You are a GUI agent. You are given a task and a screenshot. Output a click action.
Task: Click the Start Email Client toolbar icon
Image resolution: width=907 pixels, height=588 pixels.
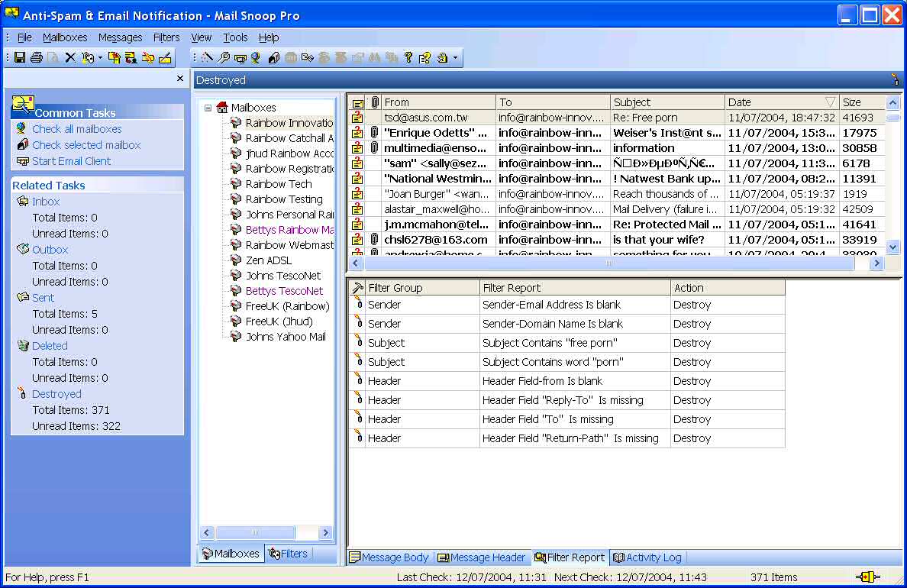coord(240,58)
